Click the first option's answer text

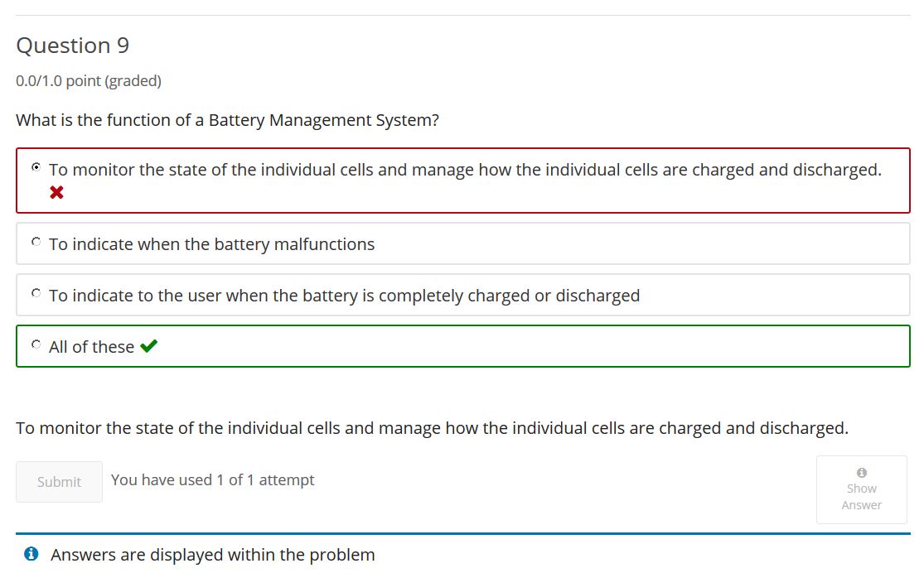(x=465, y=170)
